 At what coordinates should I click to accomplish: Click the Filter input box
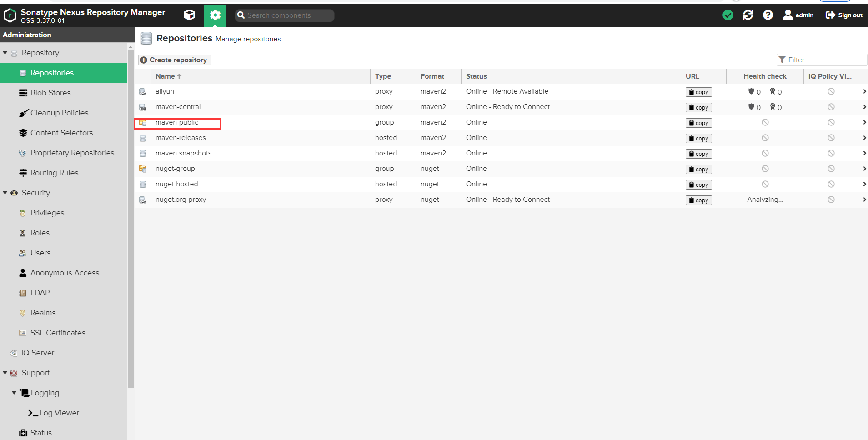[x=822, y=60]
